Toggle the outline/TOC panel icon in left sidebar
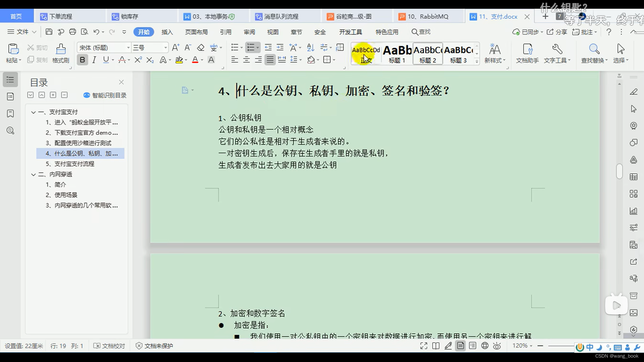Screen dimensions: 644x362 coord(10,80)
